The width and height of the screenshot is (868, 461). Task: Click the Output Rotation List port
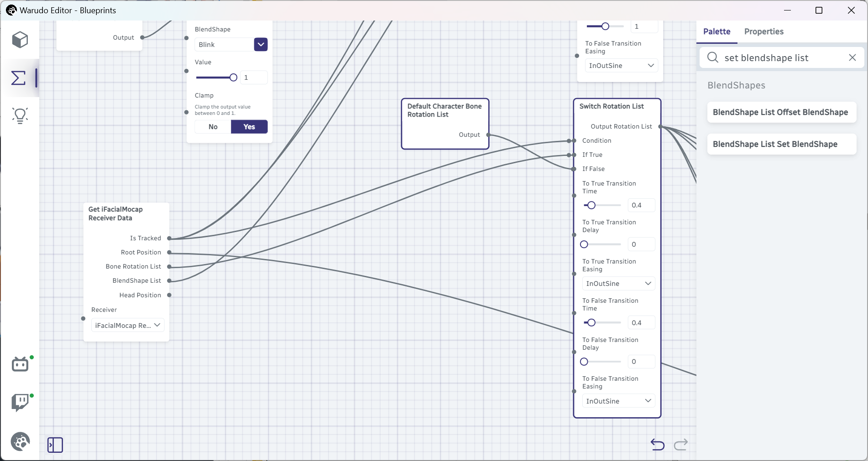click(660, 127)
